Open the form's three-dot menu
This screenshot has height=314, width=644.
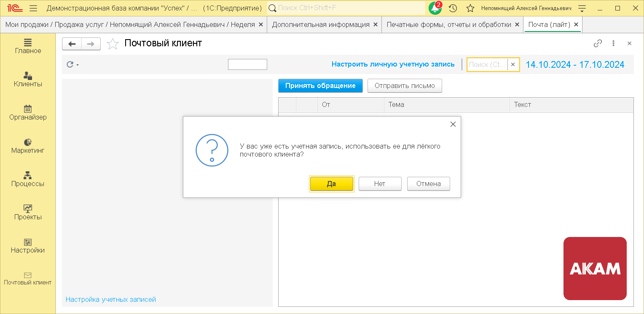coord(614,43)
